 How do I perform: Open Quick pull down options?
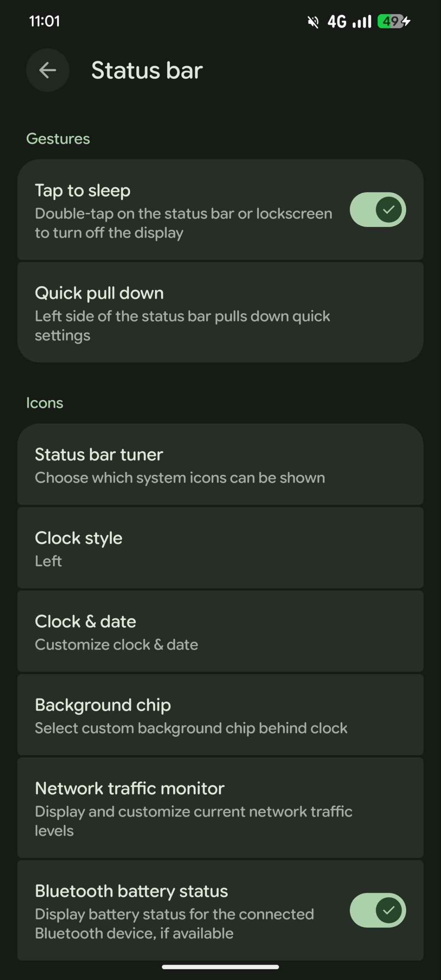pyautogui.click(x=220, y=313)
